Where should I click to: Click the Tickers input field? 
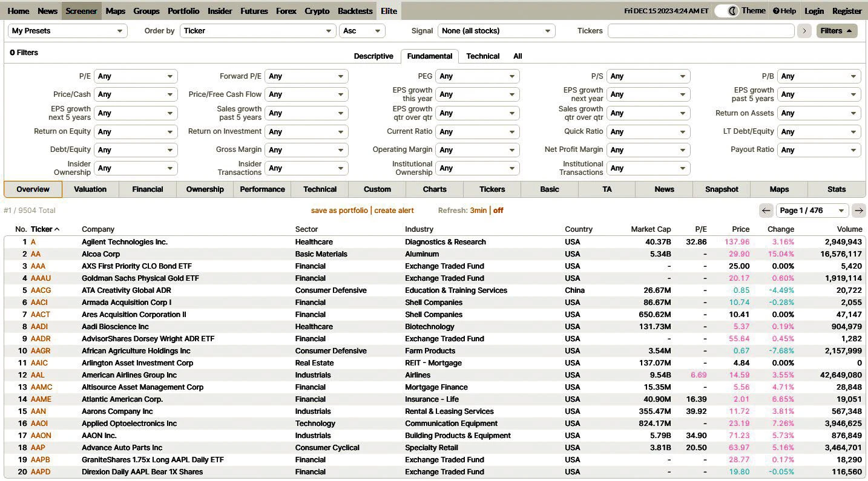(x=701, y=31)
